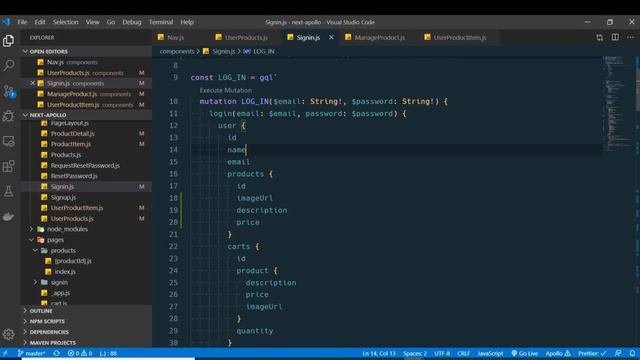Viewport: 640px width, 360px height.
Task: Open the editor More Actions ellipsis
Action: click(631, 37)
